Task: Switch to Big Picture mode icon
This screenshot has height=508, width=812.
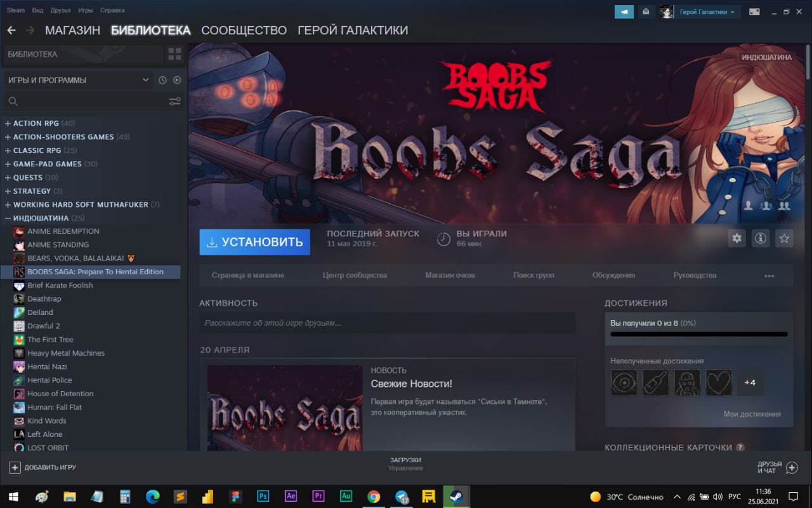Action: click(x=754, y=11)
